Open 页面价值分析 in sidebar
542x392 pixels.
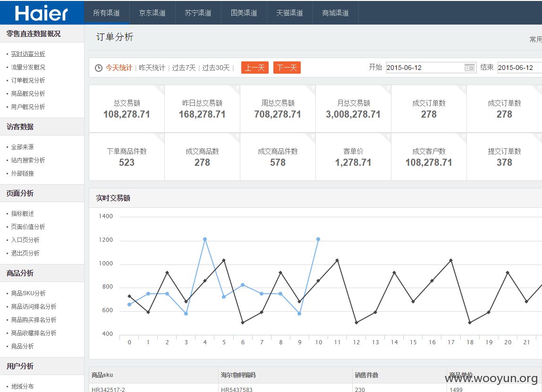coord(28,227)
